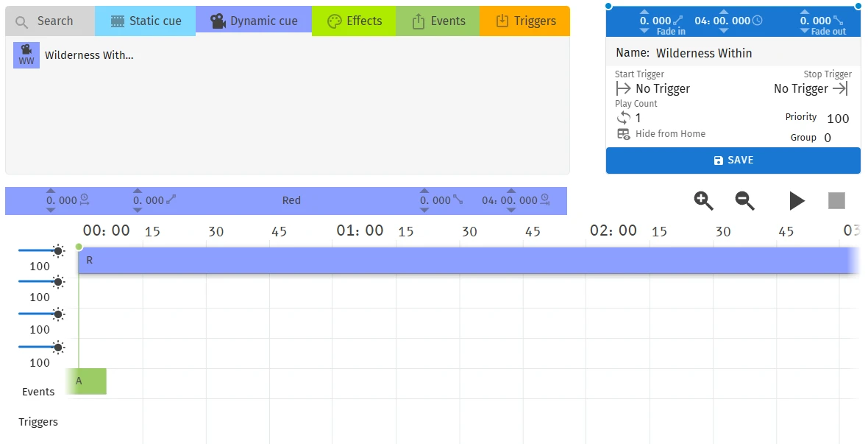Switch to the Search tab
The image size is (868, 444).
pyautogui.click(x=50, y=21)
